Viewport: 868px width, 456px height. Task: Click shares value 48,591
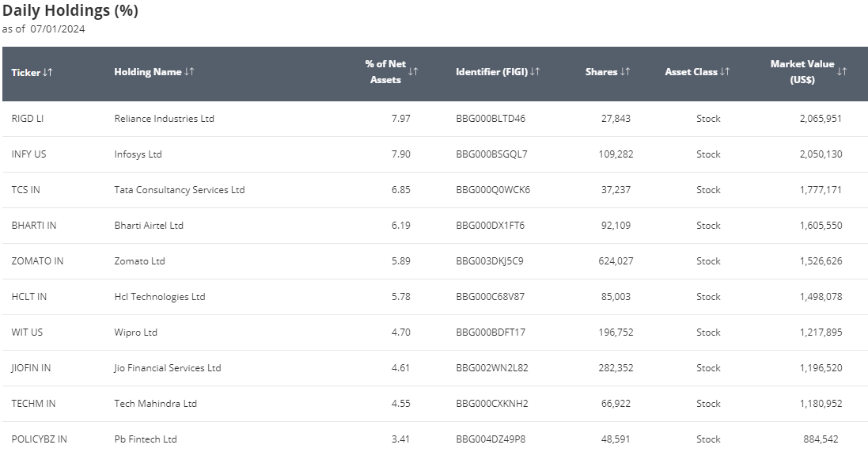click(616, 439)
